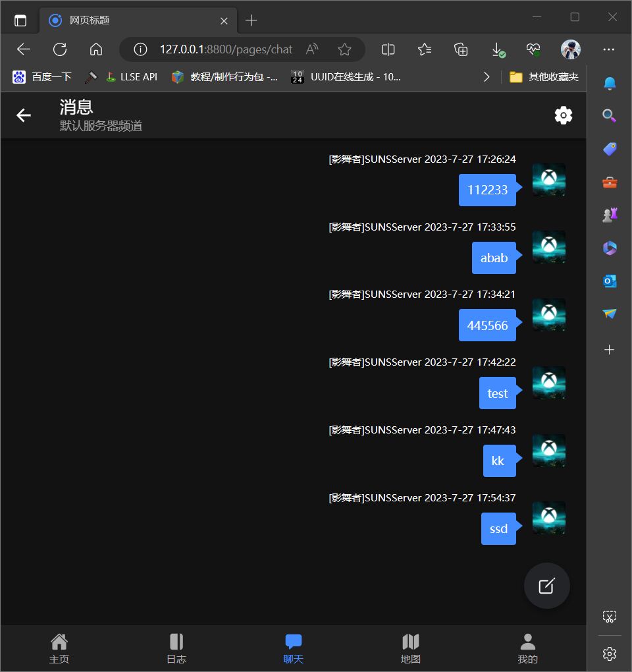Expand the bookmarks overflow chevron
This screenshot has width=632, height=672.
click(487, 76)
